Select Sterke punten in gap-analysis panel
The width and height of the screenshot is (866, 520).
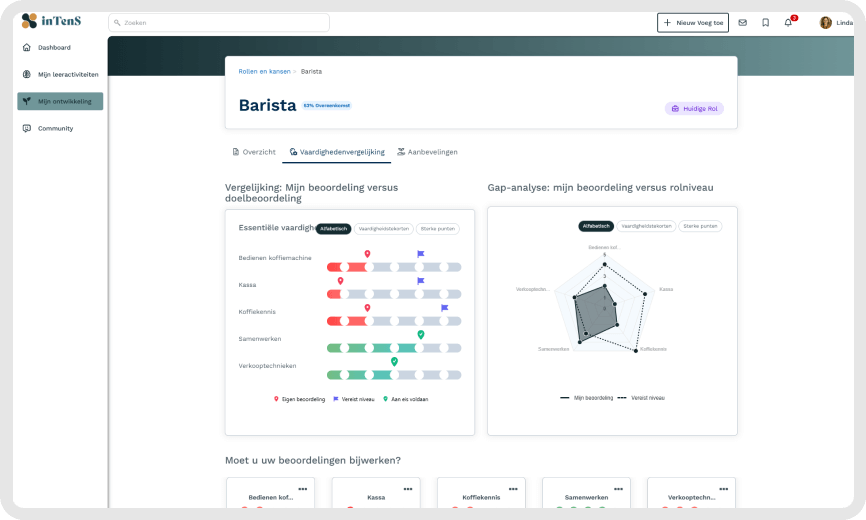tap(700, 226)
